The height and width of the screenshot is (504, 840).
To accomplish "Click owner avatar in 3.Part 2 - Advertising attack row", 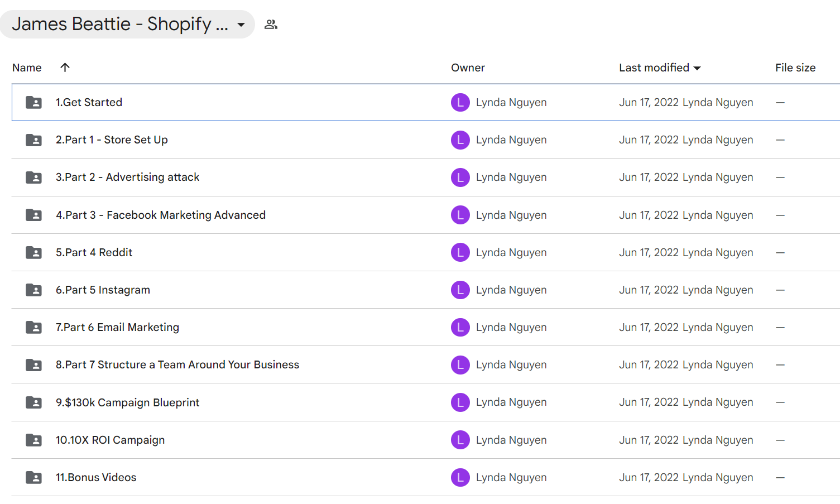I will coord(460,177).
